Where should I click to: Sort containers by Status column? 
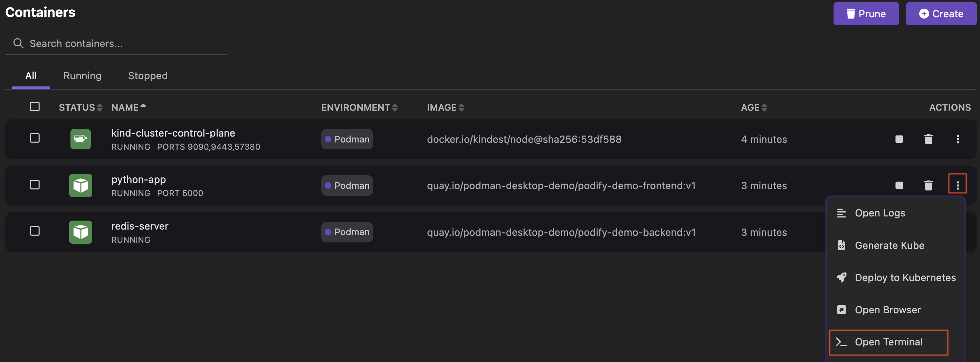pyautogui.click(x=80, y=108)
